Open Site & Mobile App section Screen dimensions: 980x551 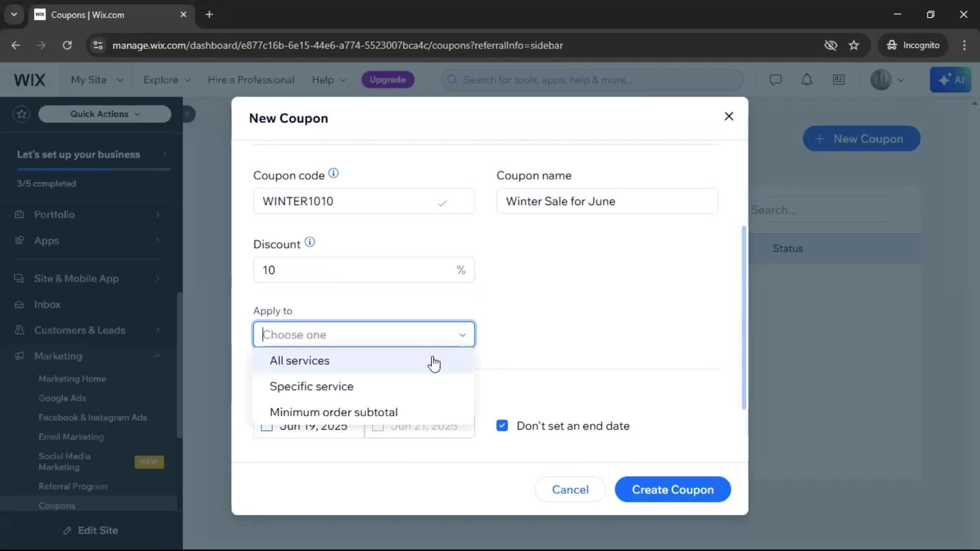tap(88, 279)
